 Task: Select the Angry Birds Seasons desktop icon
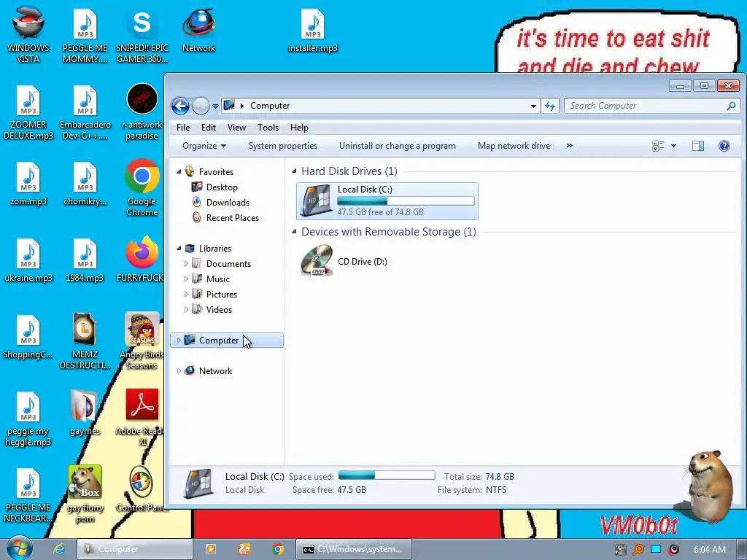click(x=142, y=341)
